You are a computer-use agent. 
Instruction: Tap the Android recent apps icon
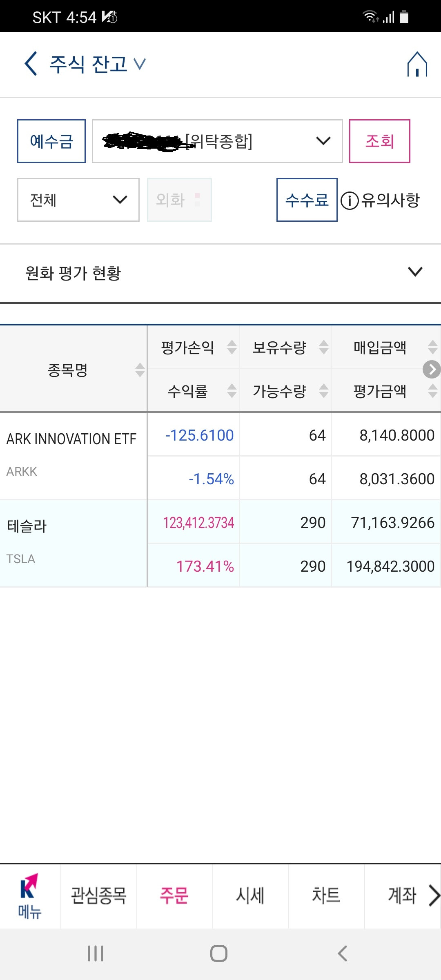pos(96,953)
